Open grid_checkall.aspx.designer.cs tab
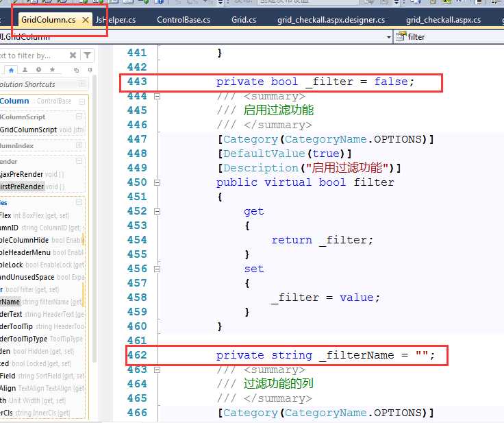 [331, 20]
